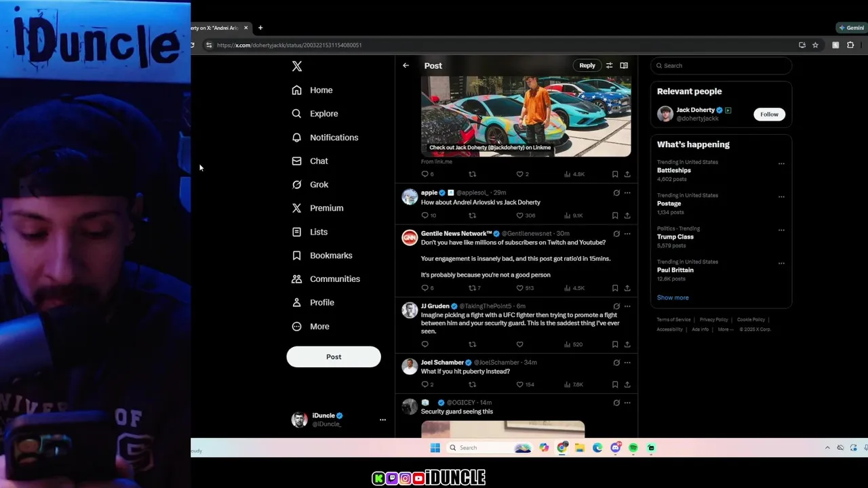
Task: Reply to Gentile News Network's post
Action: (425, 288)
